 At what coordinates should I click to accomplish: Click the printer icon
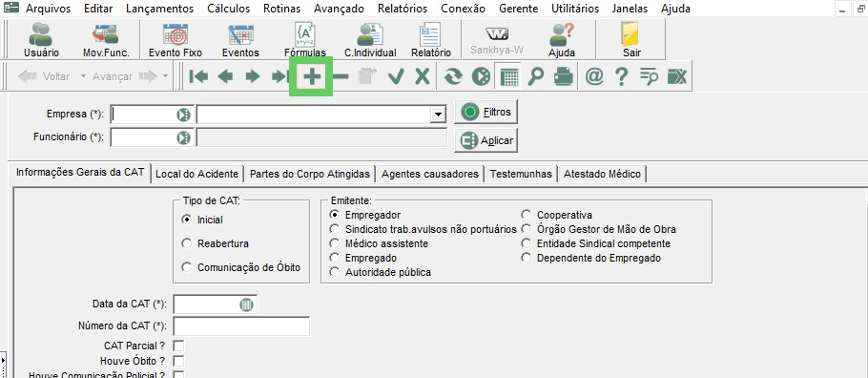pos(563,76)
